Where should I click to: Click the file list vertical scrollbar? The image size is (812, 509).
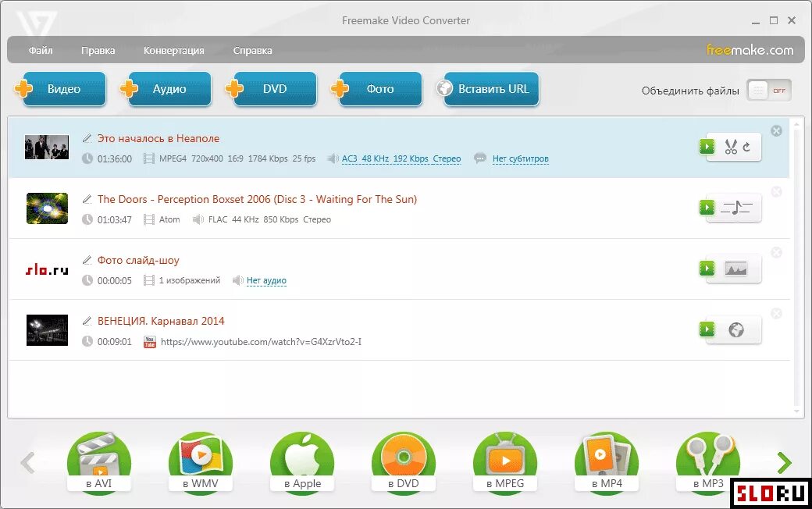797,267
